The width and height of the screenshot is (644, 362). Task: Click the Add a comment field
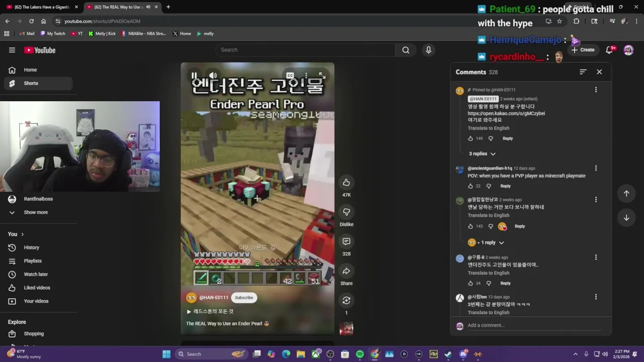pyautogui.click(x=533, y=325)
